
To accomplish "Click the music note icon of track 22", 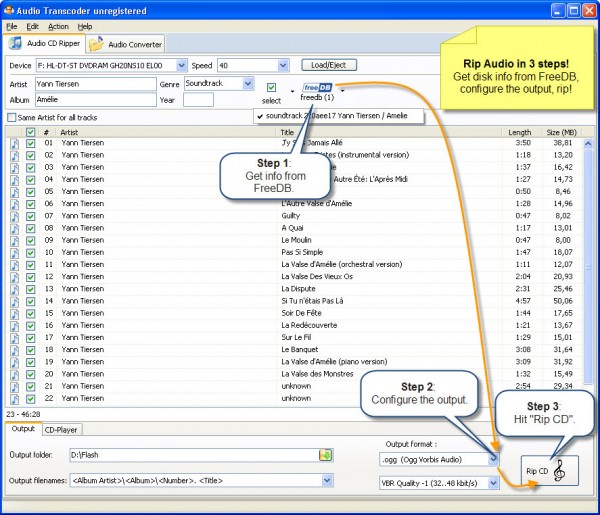I will point(14,399).
